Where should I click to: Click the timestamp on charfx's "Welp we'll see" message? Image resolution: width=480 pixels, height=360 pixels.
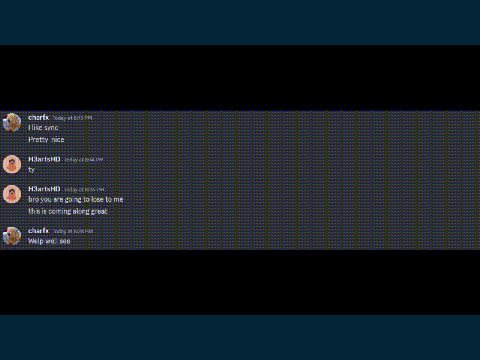73,231
